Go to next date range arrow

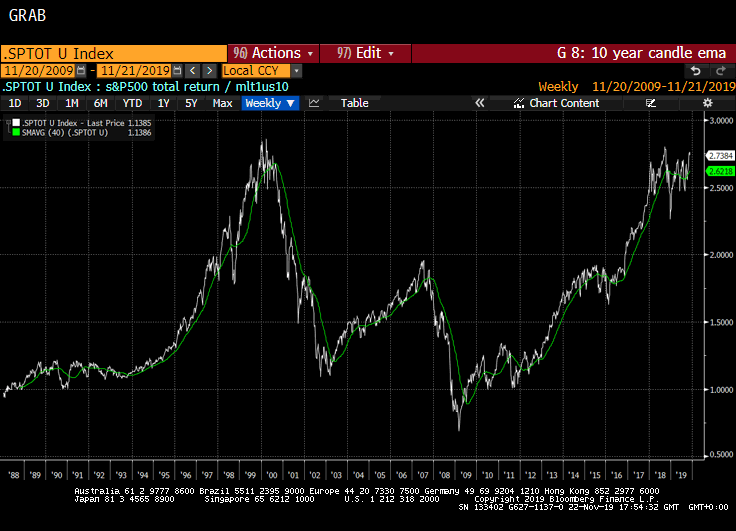tap(209, 71)
